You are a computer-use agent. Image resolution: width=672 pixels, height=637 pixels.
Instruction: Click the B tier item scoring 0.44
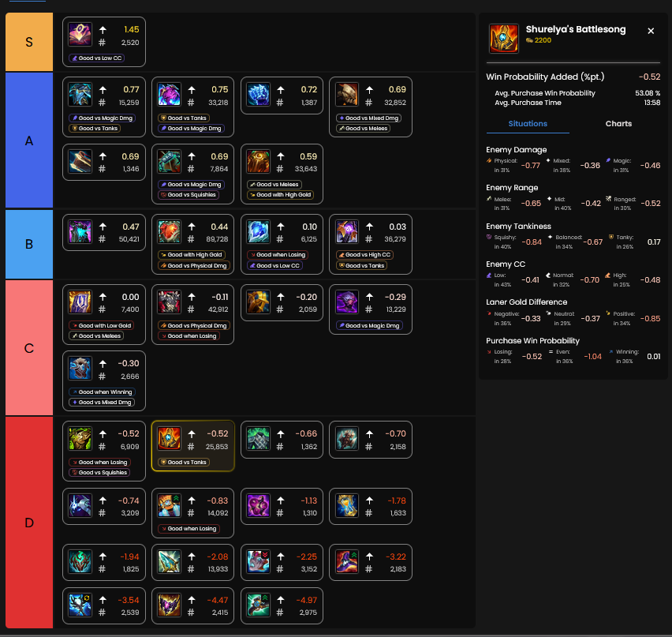coord(193,244)
